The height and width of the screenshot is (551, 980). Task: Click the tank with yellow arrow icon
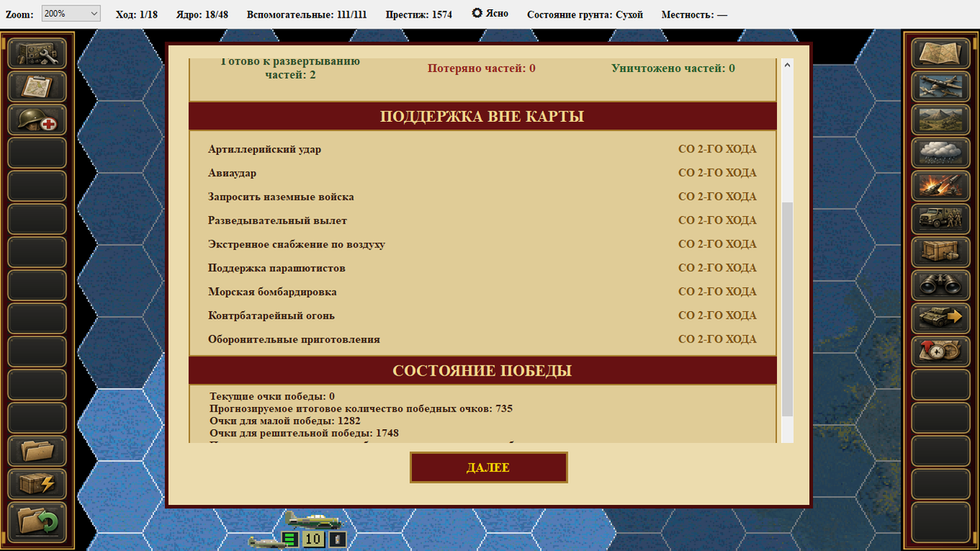pos(940,317)
